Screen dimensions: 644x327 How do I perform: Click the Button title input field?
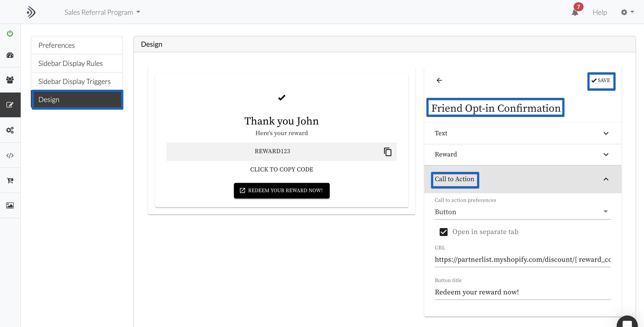522,292
